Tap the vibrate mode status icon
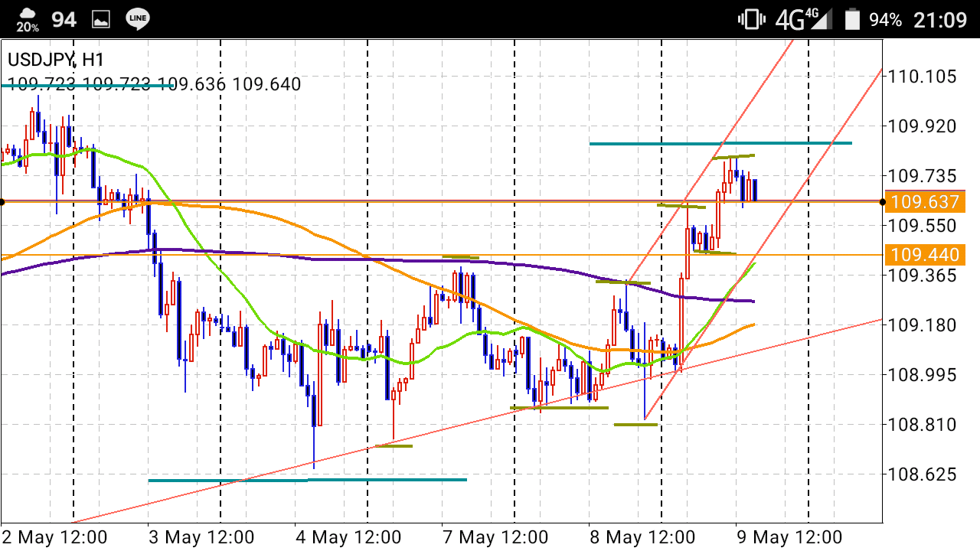The width and height of the screenshot is (980, 551). (750, 20)
